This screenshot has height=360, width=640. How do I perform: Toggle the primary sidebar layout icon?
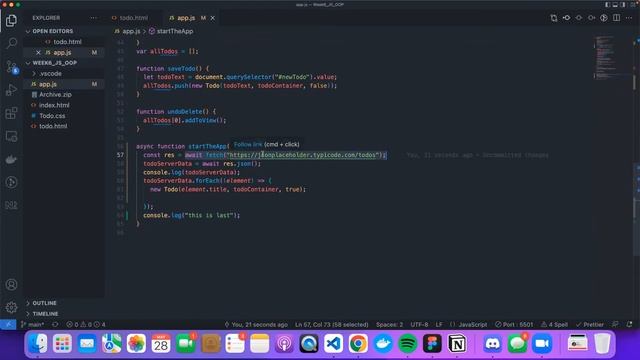click(x=608, y=4)
